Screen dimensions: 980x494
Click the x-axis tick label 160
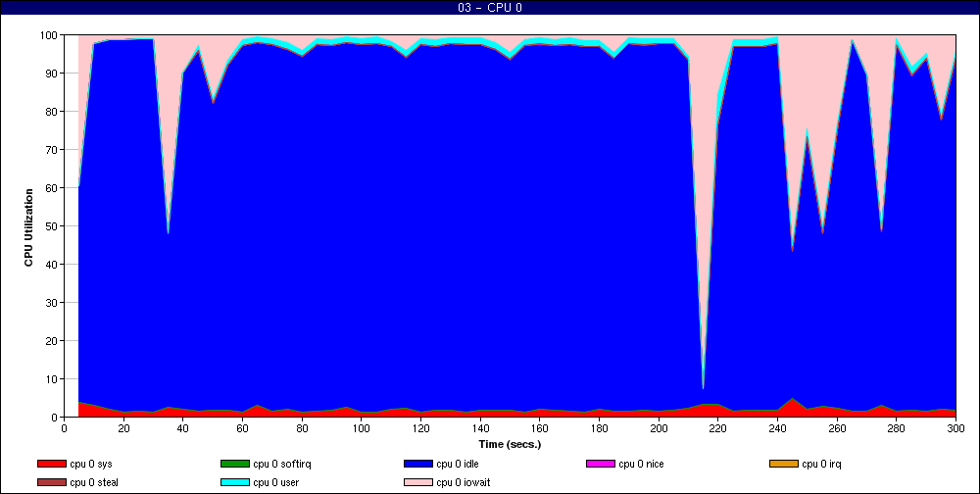(x=540, y=428)
